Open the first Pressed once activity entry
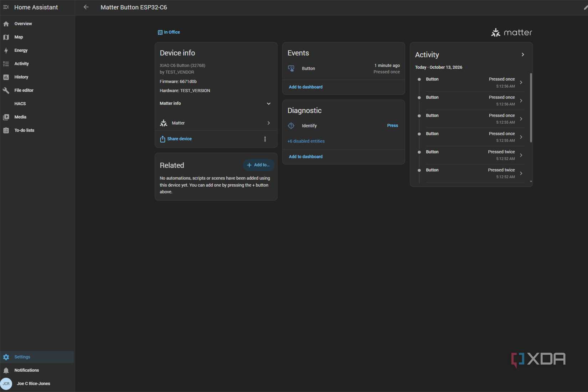The height and width of the screenshot is (392, 588). pyautogui.click(x=470, y=82)
